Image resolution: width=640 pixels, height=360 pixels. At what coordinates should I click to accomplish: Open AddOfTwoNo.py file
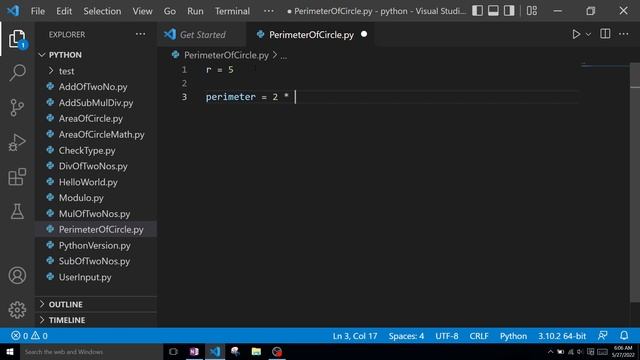click(96, 87)
